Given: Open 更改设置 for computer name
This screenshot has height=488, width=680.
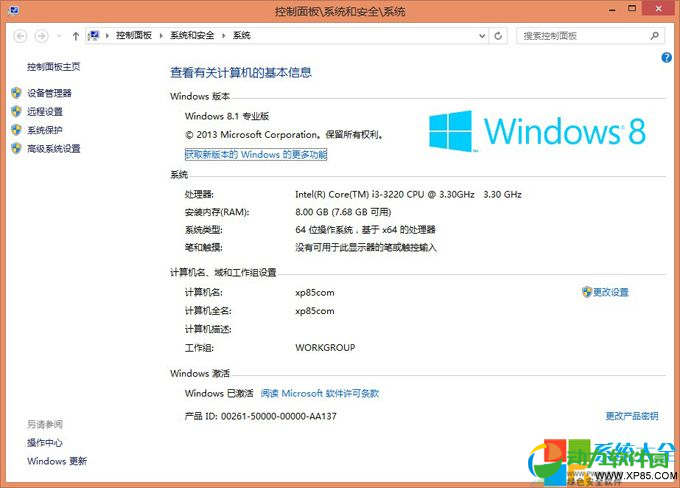Looking at the screenshot, I should pos(610,292).
